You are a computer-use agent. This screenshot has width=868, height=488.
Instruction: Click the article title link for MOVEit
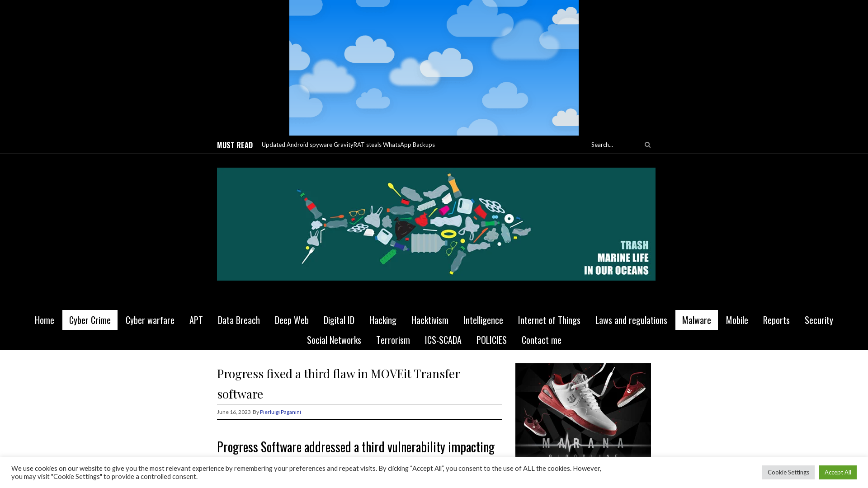pyautogui.click(x=338, y=383)
